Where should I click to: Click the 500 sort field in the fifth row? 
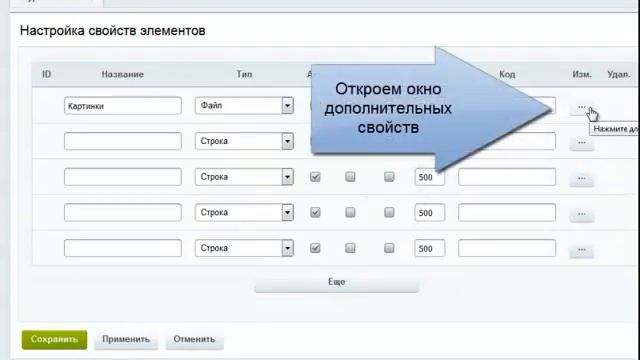click(430, 248)
